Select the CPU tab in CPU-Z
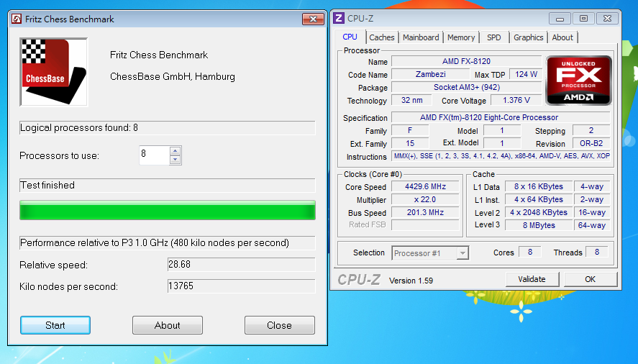The width and height of the screenshot is (638, 364). click(350, 37)
